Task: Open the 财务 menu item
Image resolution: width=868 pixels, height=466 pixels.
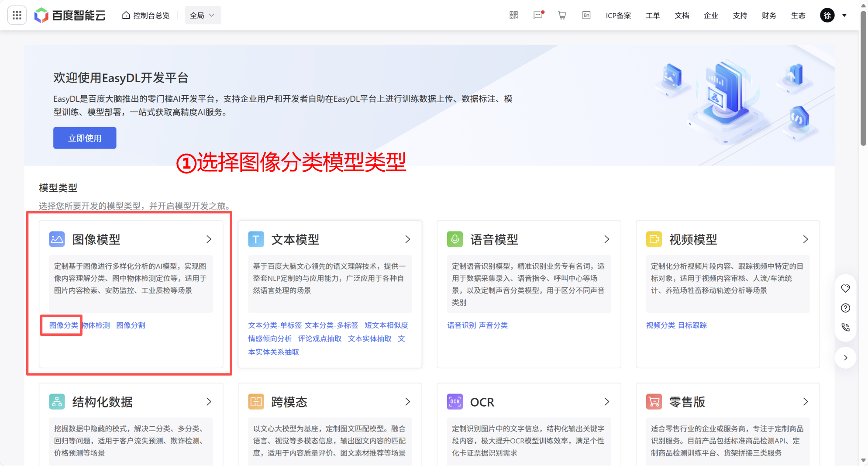Action: point(769,16)
